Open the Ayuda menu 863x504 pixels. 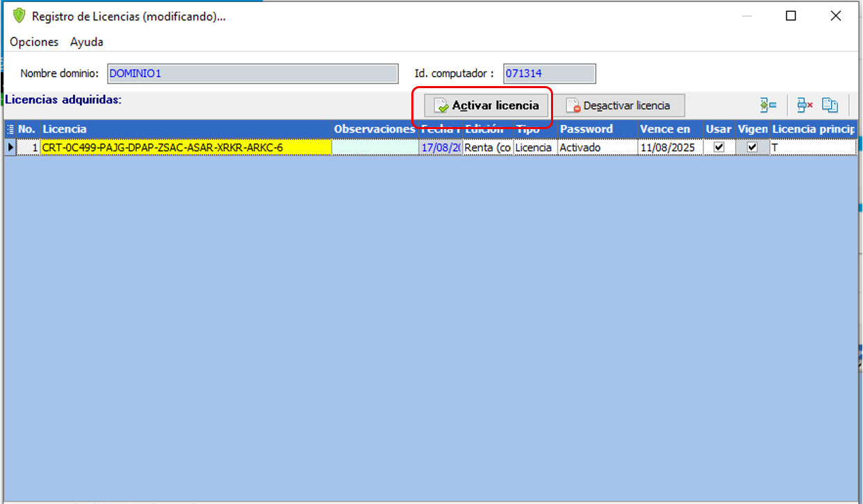tap(87, 42)
